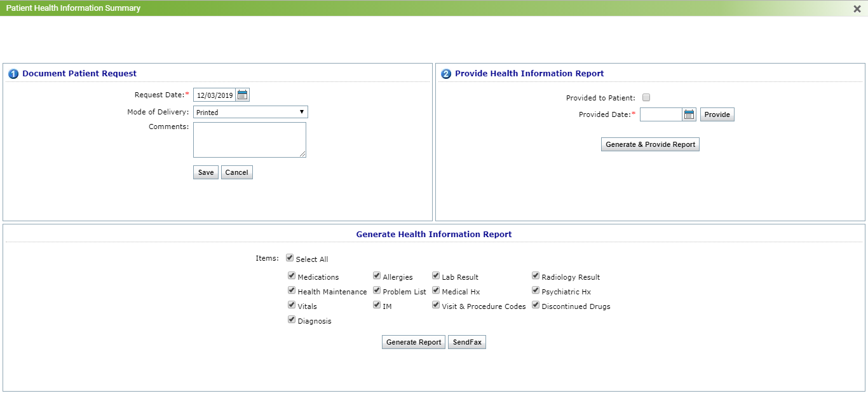Uncheck the Select All items checkbox

pyautogui.click(x=290, y=258)
